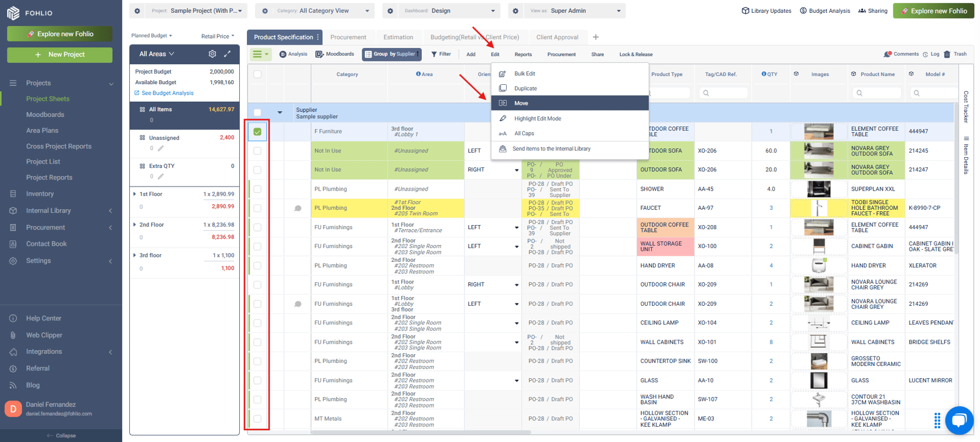Tick the header select-all checkbox
This screenshot has height=442, width=980.
[x=257, y=74]
